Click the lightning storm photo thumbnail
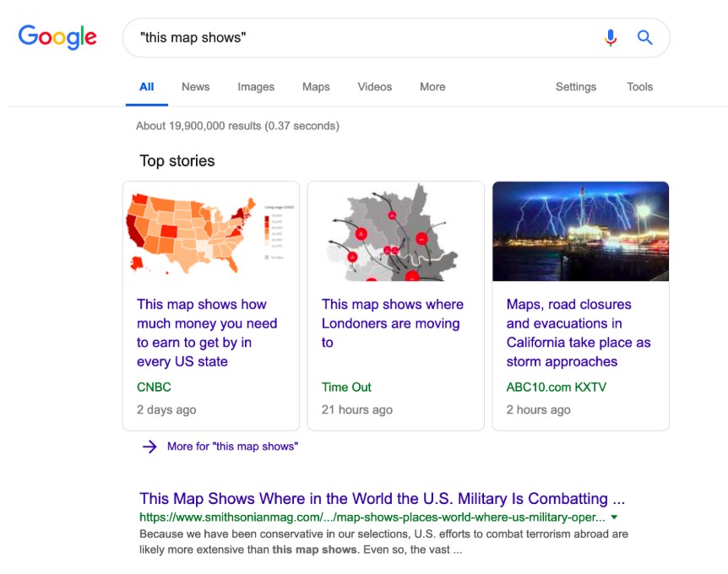Viewport: 728px width, 574px height. click(x=580, y=232)
